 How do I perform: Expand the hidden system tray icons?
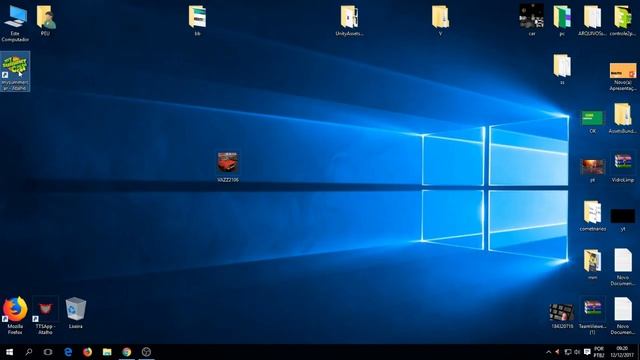click(x=548, y=352)
